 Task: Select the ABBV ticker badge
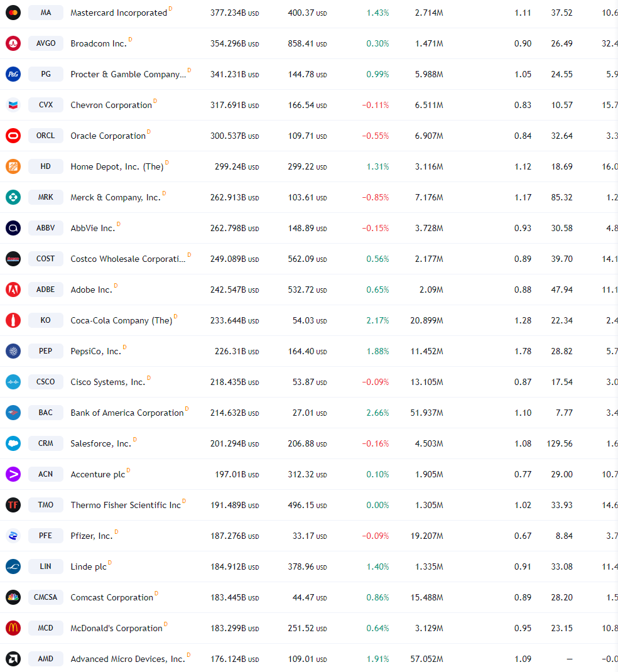click(x=45, y=228)
